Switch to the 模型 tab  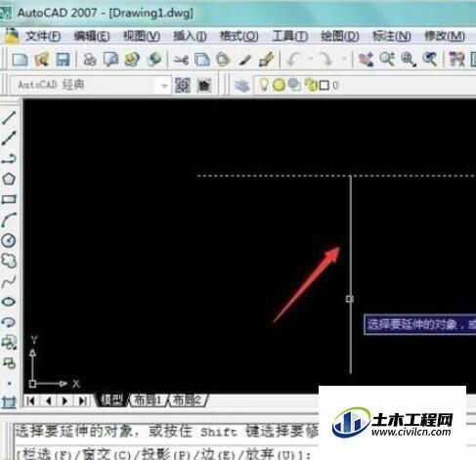pos(111,400)
